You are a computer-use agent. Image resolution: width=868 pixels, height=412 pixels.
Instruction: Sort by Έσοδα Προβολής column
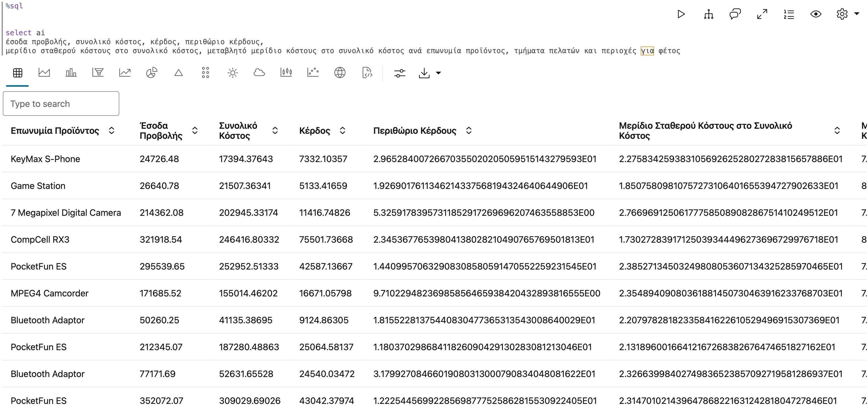(x=195, y=131)
